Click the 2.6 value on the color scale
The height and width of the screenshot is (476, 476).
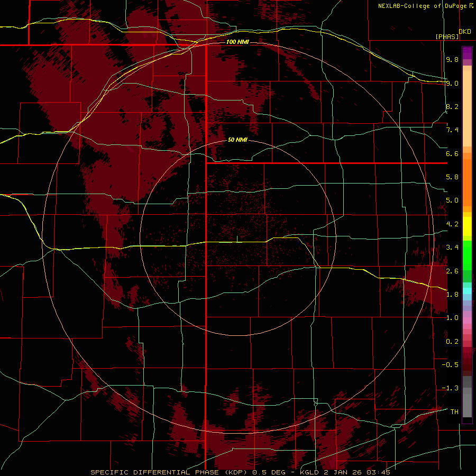[x=452, y=271]
